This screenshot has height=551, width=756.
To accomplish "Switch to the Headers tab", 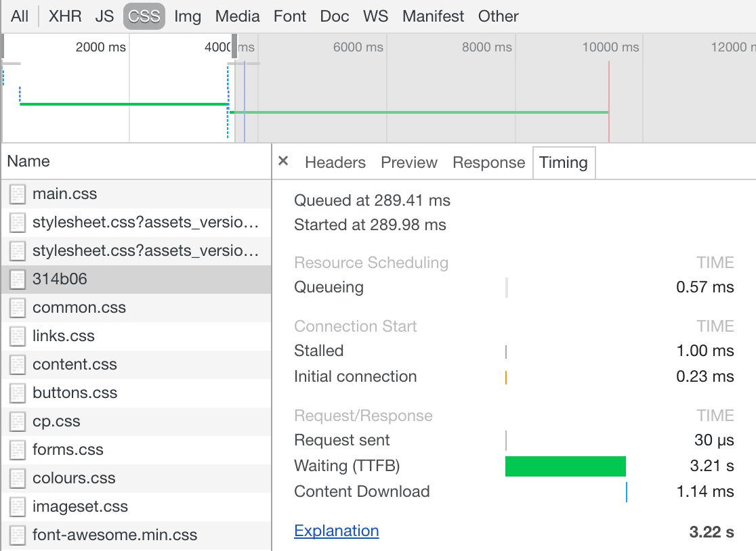I will click(x=335, y=162).
